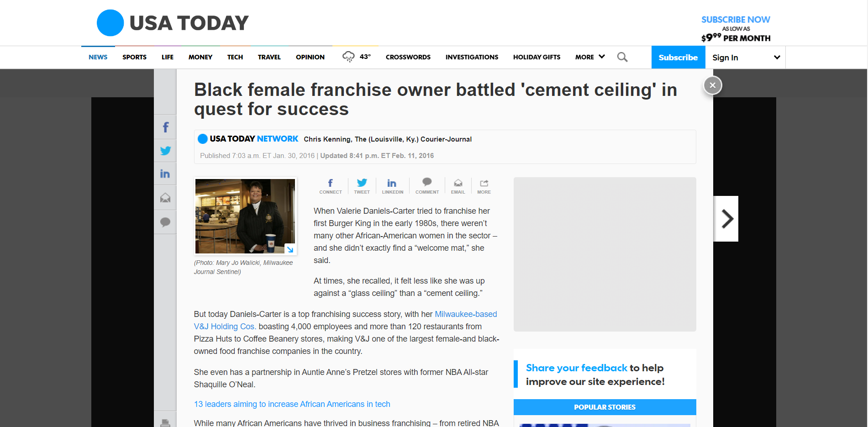
Task: Follow the Milwaukee-based V&J Holding Cos. link
Action: (x=345, y=320)
